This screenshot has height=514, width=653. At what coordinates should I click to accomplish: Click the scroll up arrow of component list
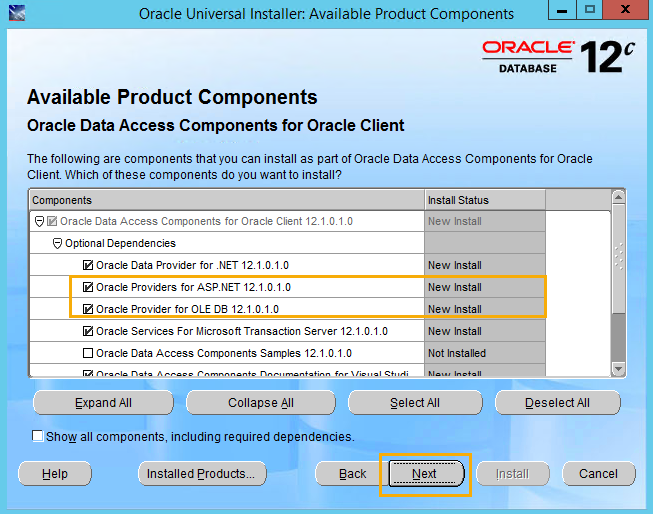pos(618,197)
